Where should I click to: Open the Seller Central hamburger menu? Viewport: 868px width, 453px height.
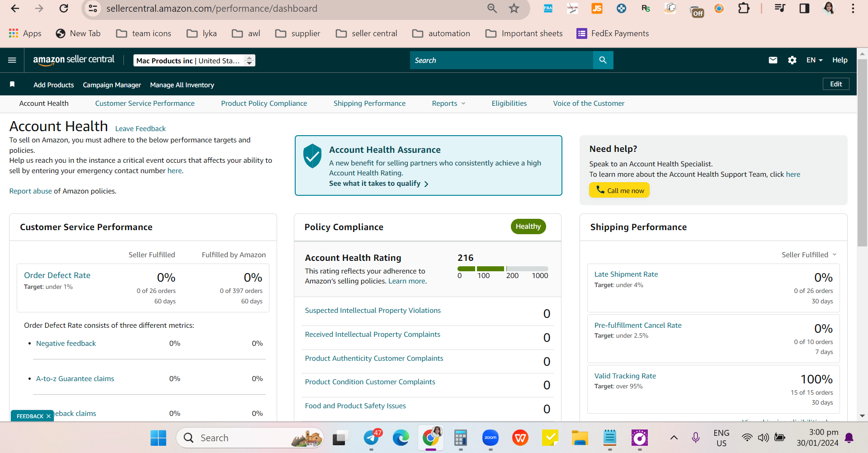click(12, 60)
